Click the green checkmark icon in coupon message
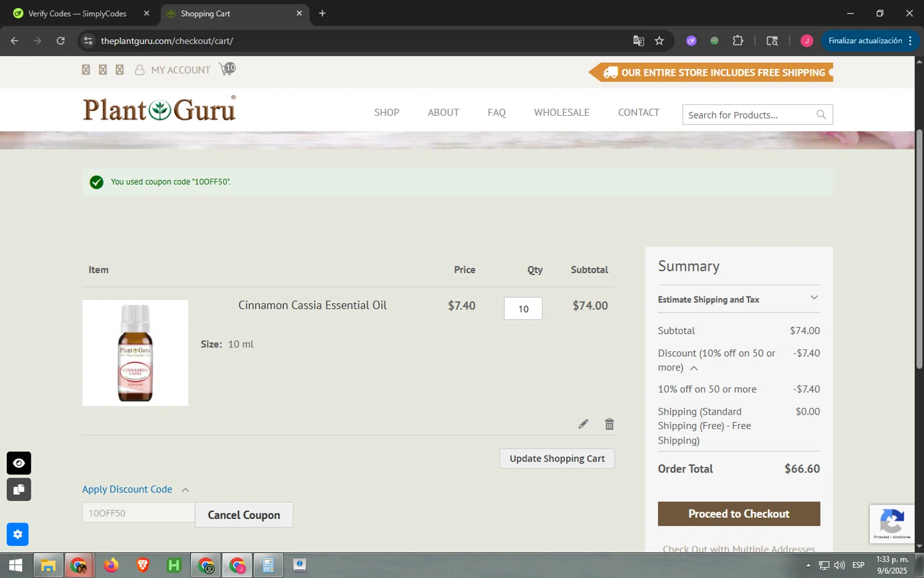The width and height of the screenshot is (924, 578). (97, 182)
